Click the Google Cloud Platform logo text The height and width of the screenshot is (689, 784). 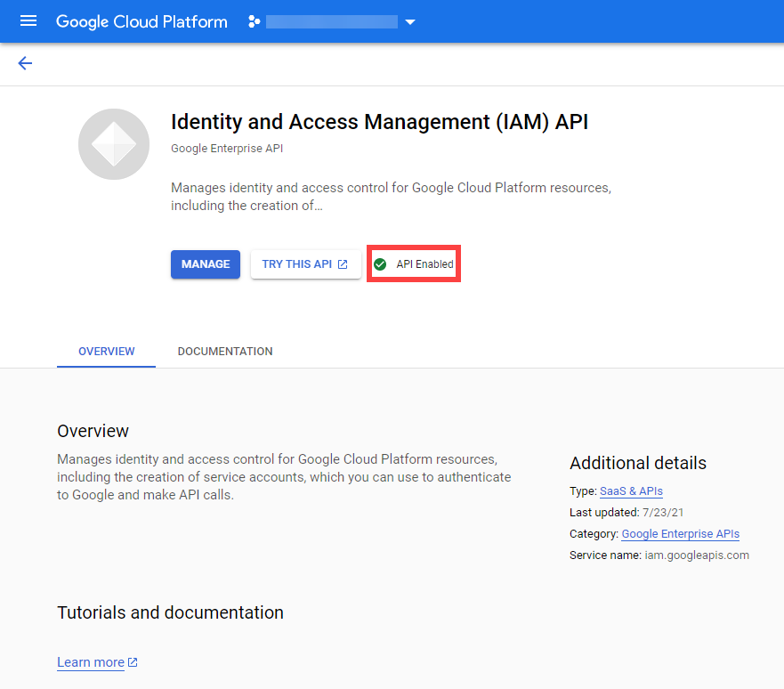tap(141, 21)
